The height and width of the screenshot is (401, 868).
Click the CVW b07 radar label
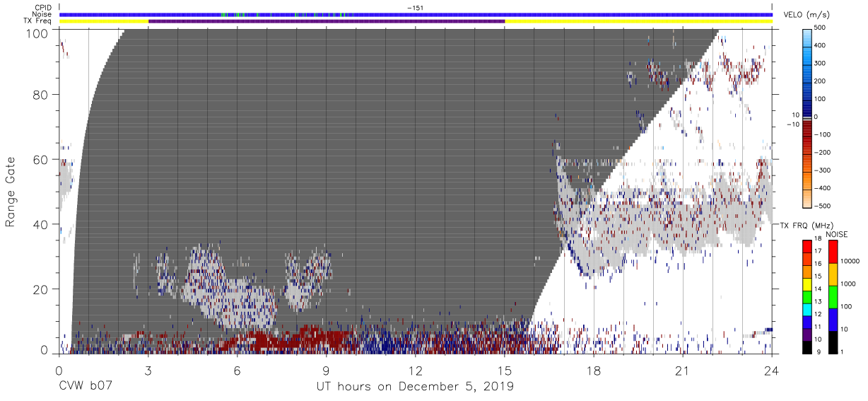(x=87, y=387)
